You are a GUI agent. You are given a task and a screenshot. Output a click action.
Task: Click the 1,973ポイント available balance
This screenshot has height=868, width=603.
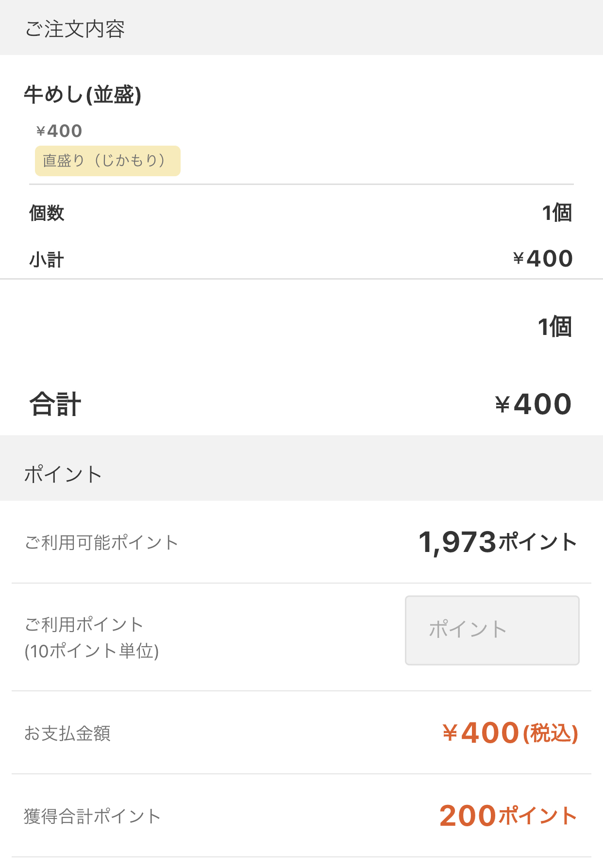[x=497, y=542]
